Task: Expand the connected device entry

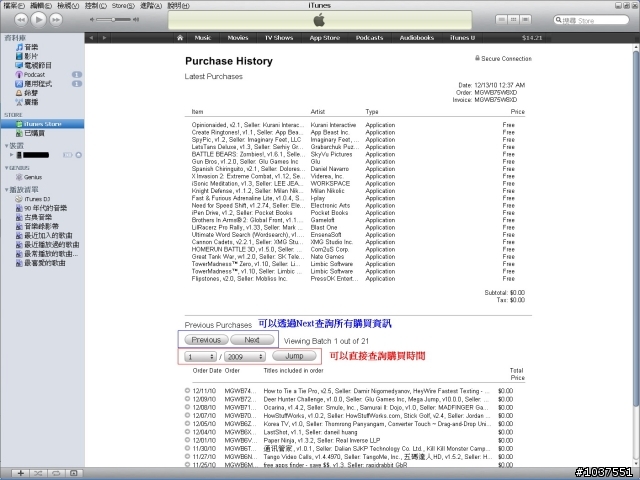Action: 11,155
